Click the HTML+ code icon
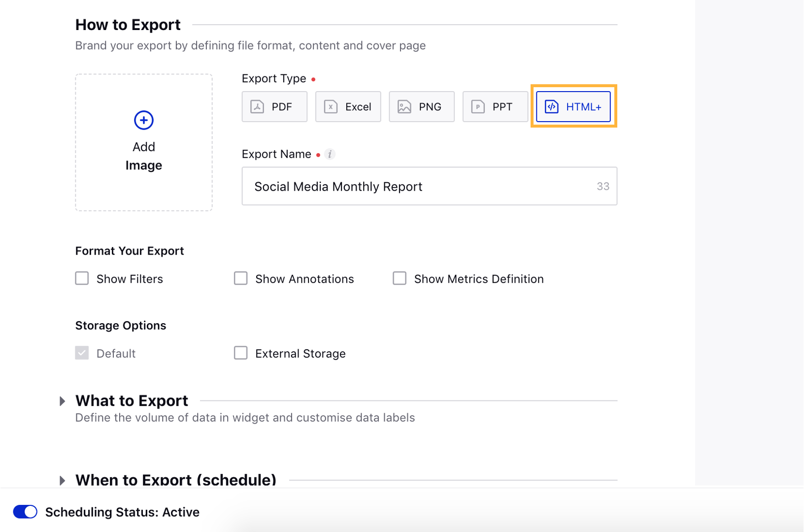This screenshot has width=804, height=532. point(552,107)
